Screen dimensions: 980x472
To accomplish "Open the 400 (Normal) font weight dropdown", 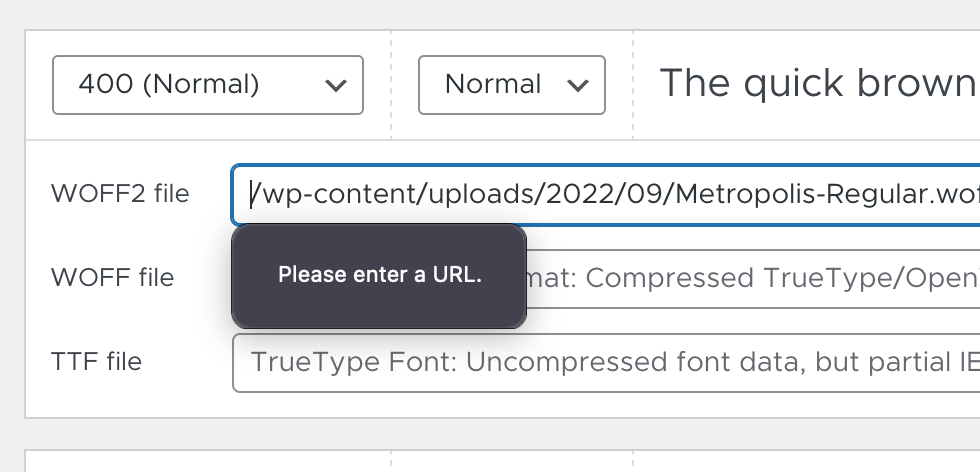I will tap(208, 85).
